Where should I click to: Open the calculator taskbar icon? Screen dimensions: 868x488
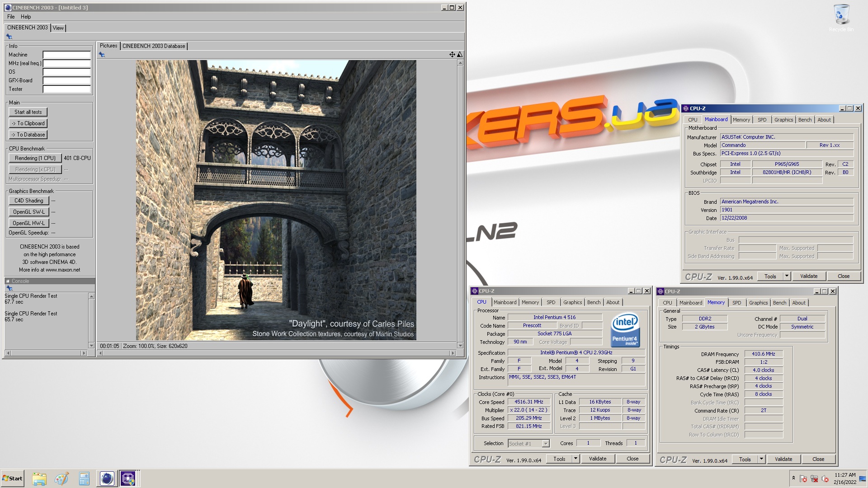(x=84, y=479)
